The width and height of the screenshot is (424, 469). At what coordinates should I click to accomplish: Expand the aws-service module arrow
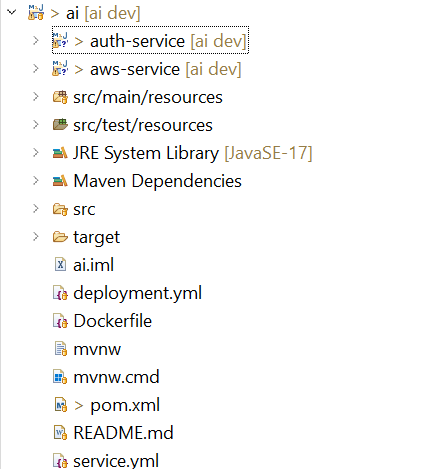[36, 69]
